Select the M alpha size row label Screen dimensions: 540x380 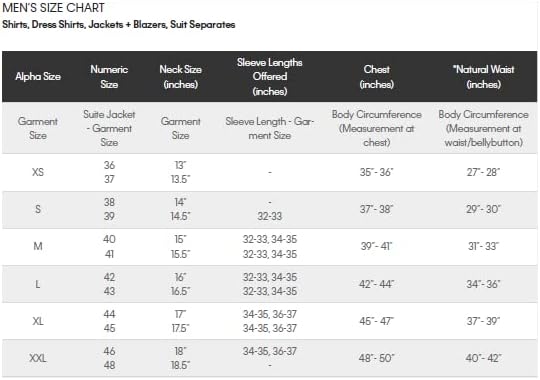point(38,246)
